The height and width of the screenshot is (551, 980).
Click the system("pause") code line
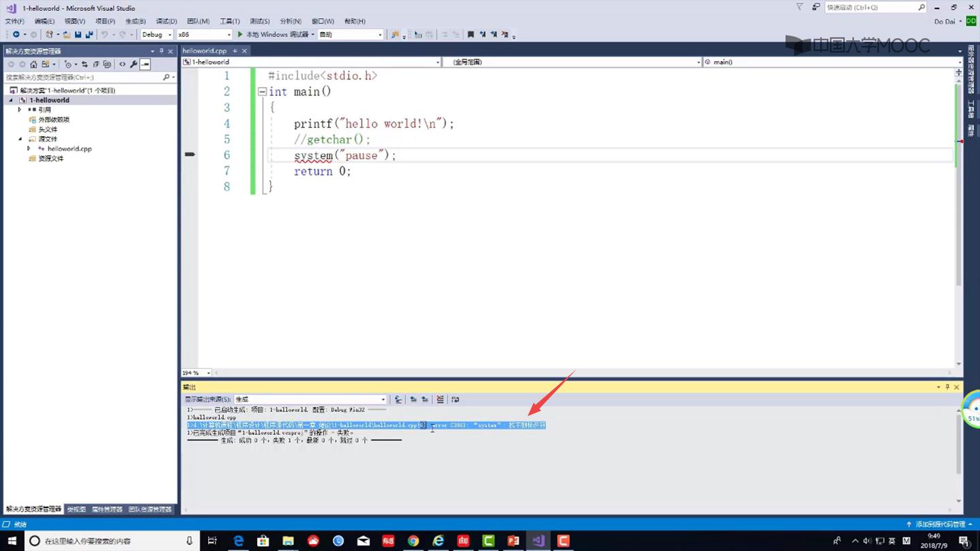tap(345, 156)
